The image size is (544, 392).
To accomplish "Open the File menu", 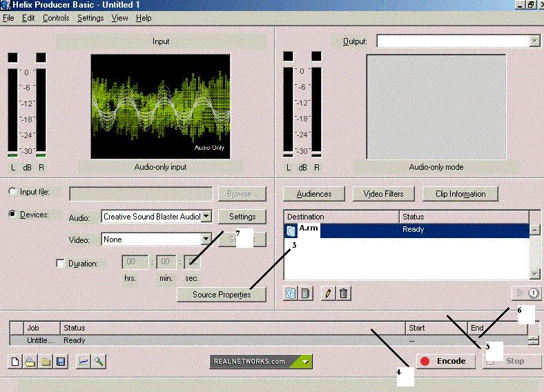I will (8, 18).
